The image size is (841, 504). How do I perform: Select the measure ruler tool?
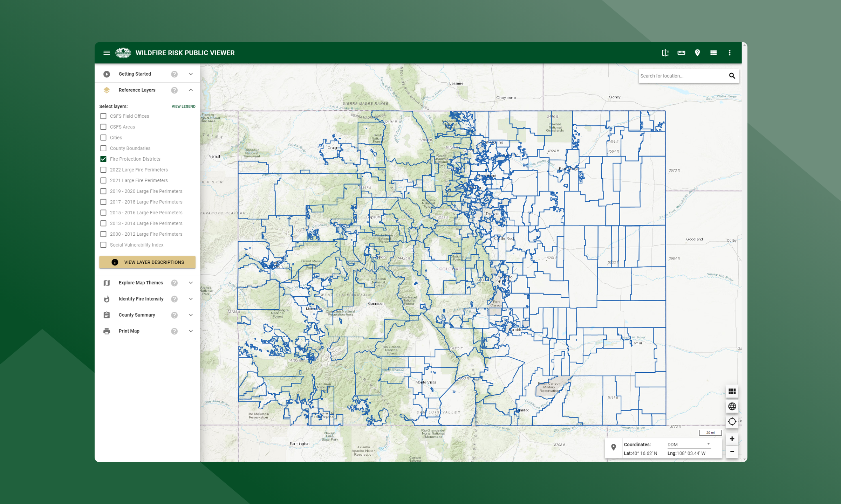[x=681, y=53]
